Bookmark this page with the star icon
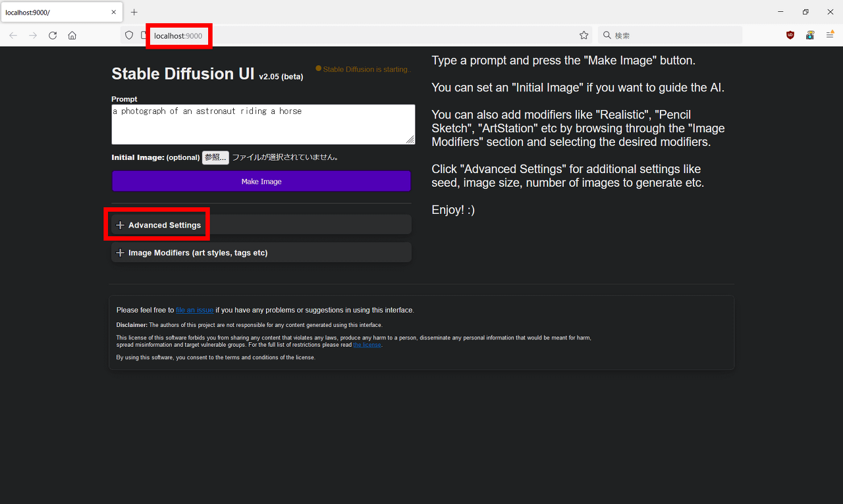This screenshot has width=843, height=504. pyautogui.click(x=584, y=36)
